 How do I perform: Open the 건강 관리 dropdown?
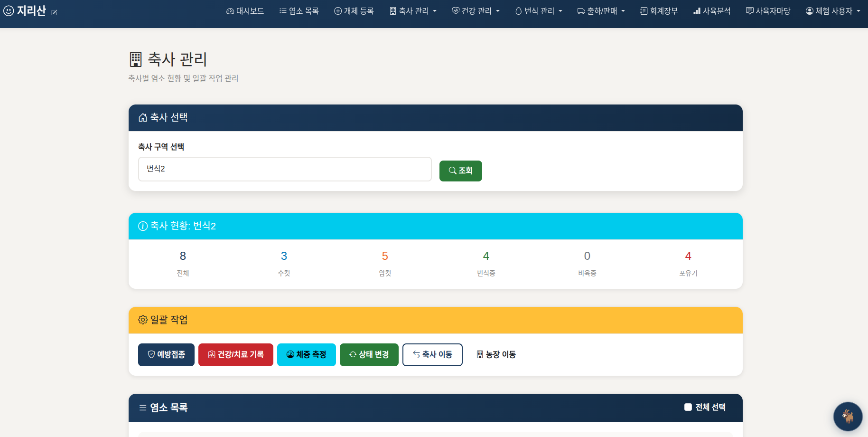click(476, 10)
